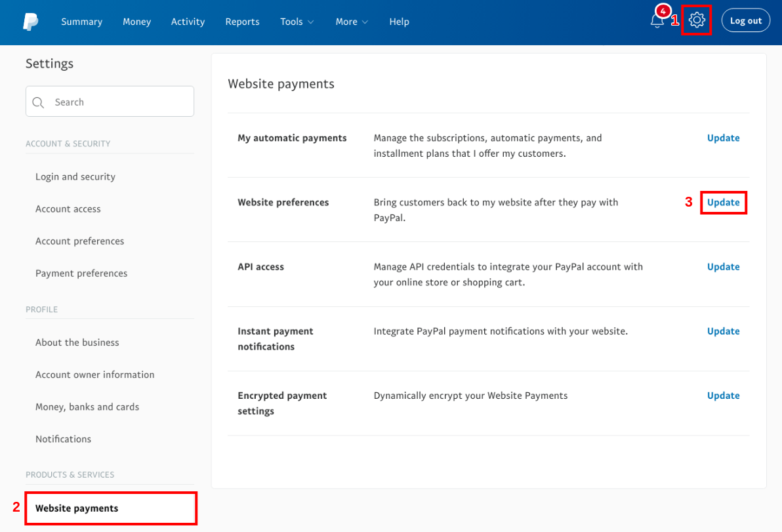The height and width of the screenshot is (532, 782).
Task: Click the magnifier icon in Settings search
Action: [x=38, y=102]
